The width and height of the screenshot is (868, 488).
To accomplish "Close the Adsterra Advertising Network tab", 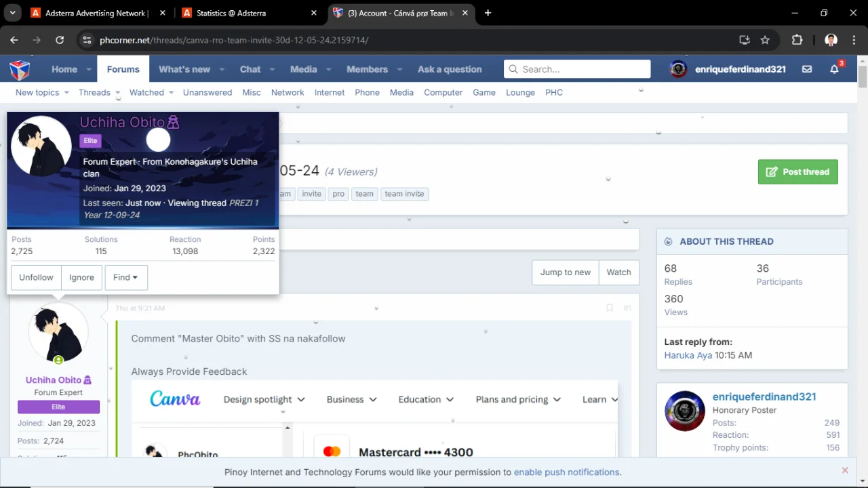I will (162, 13).
